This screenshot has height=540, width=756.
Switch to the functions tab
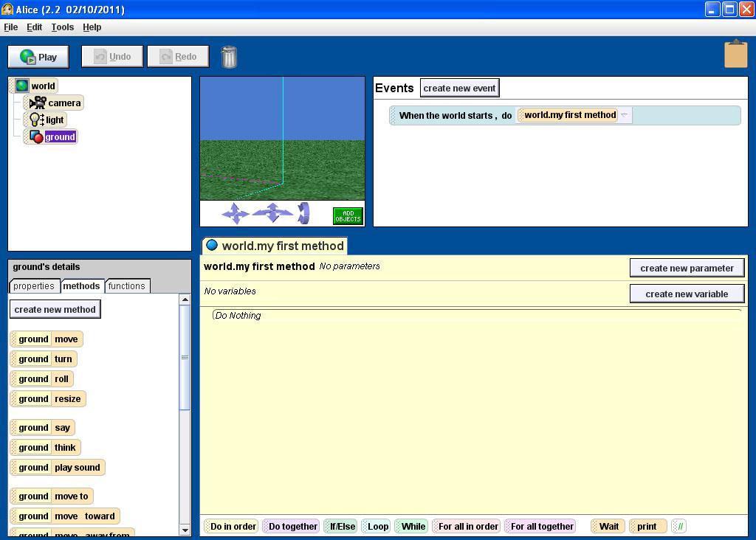point(127,286)
